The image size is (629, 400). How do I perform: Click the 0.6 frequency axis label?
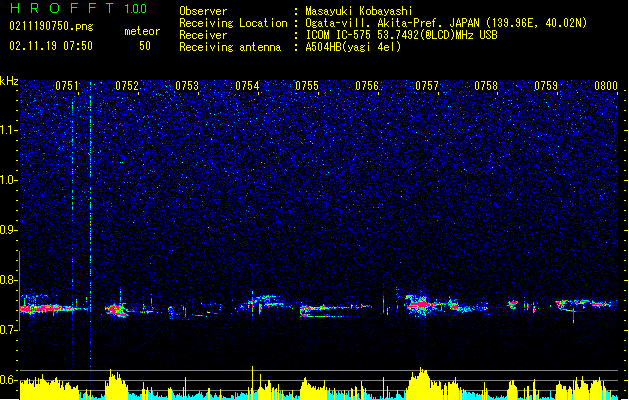click(x=9, y=380)
